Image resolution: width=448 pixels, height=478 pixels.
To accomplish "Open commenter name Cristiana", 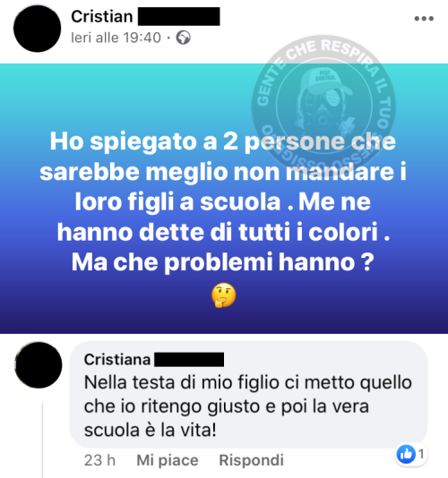I will pos(117,360).
